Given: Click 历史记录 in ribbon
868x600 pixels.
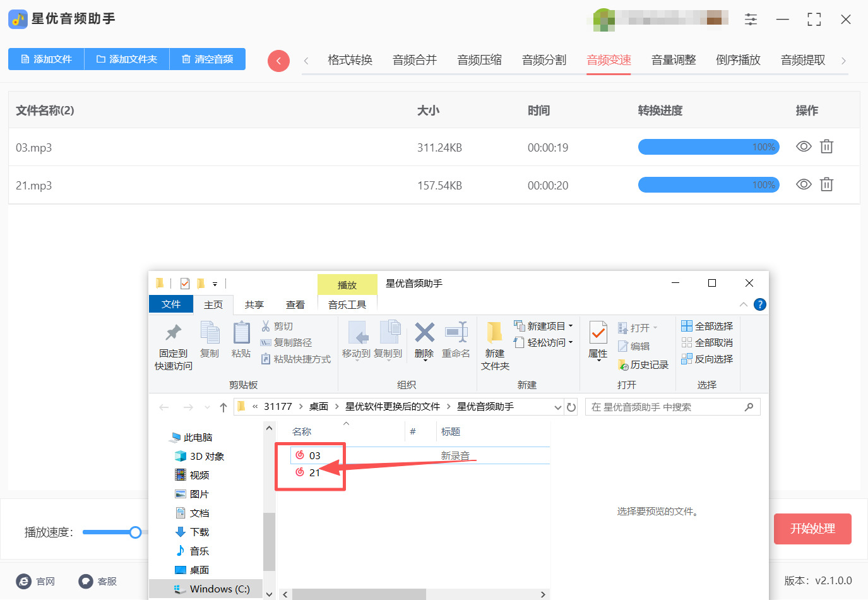Looking at the screenshot, I should (643, 365).
